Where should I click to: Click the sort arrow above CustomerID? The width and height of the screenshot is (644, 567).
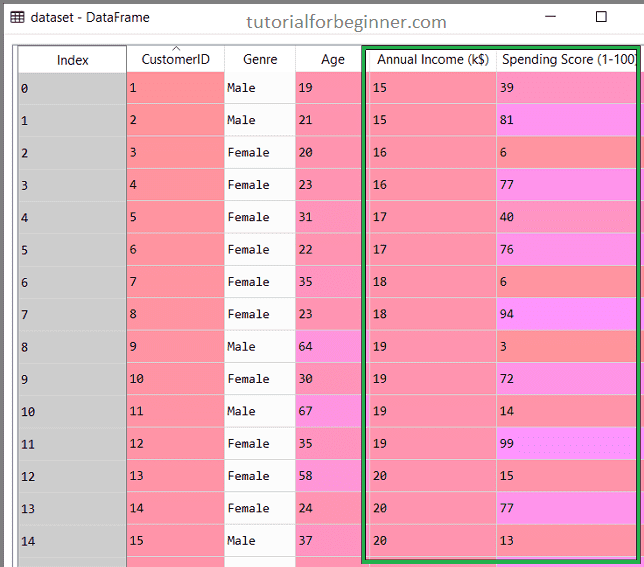point(176,48)
